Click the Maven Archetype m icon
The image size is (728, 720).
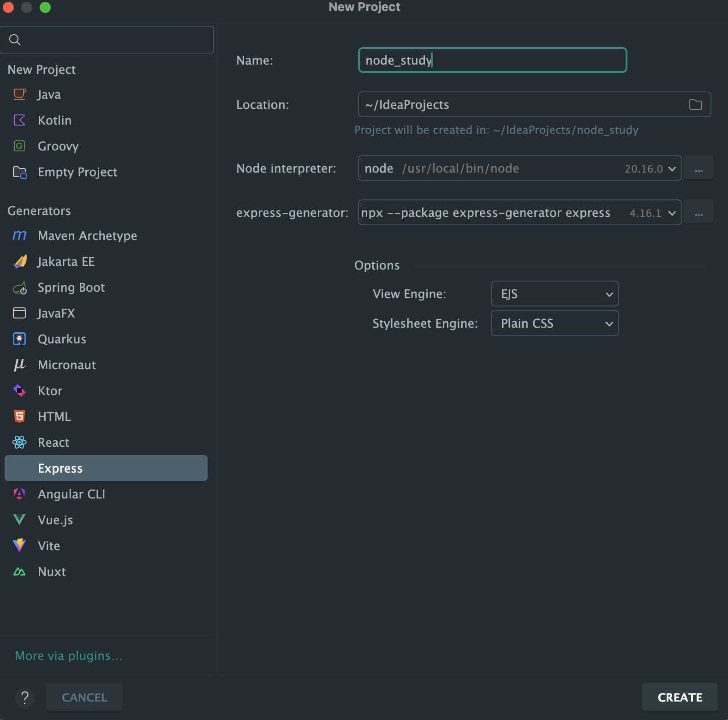(x=19, y=235)
